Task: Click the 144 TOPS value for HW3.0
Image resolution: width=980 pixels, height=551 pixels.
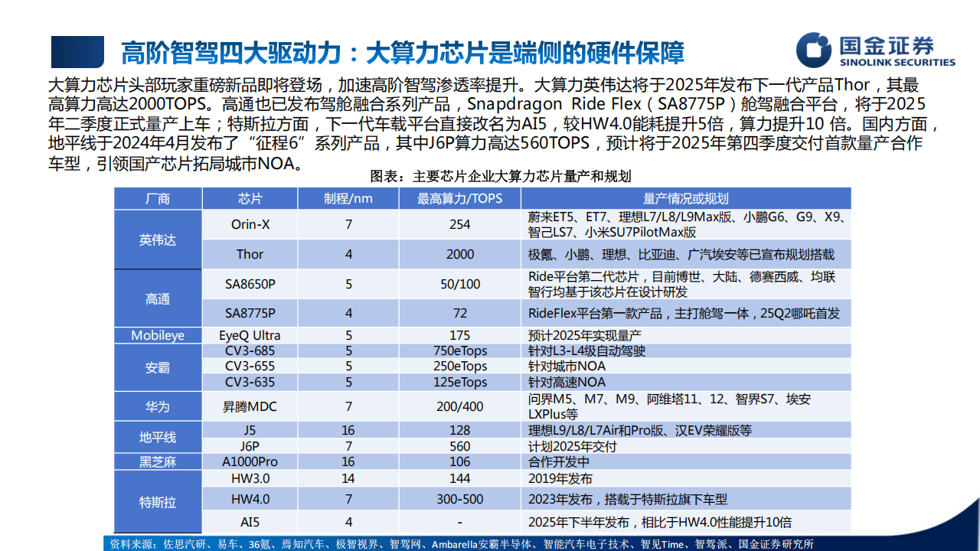Action: [460, 478]
